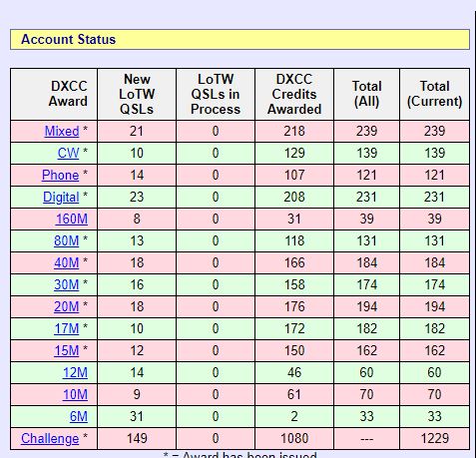Select the 10M new QSLs value 9

(137, 394)
